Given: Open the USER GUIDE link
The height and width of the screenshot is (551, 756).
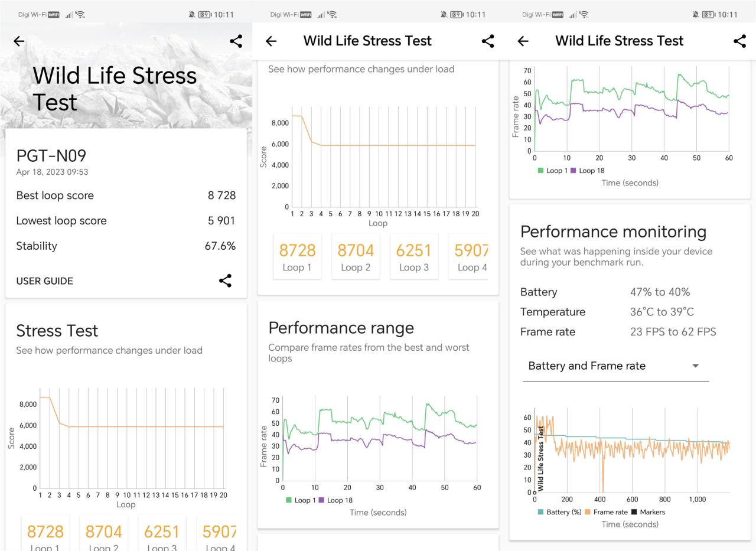Looking at the screenshot, I should pyautogui.click(x=45, y=281).
